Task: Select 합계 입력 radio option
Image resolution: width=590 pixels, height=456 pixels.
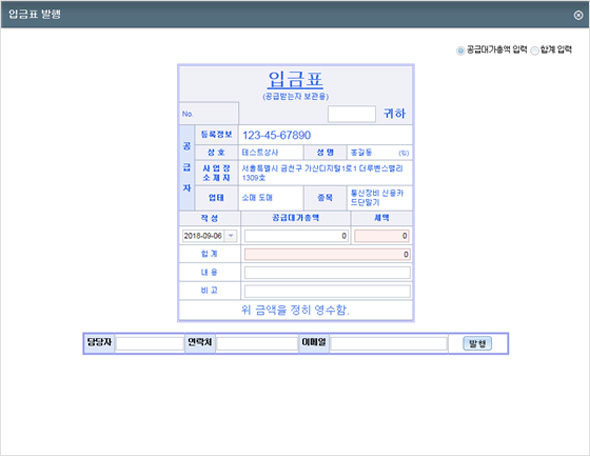Action: tap(534, 50)
